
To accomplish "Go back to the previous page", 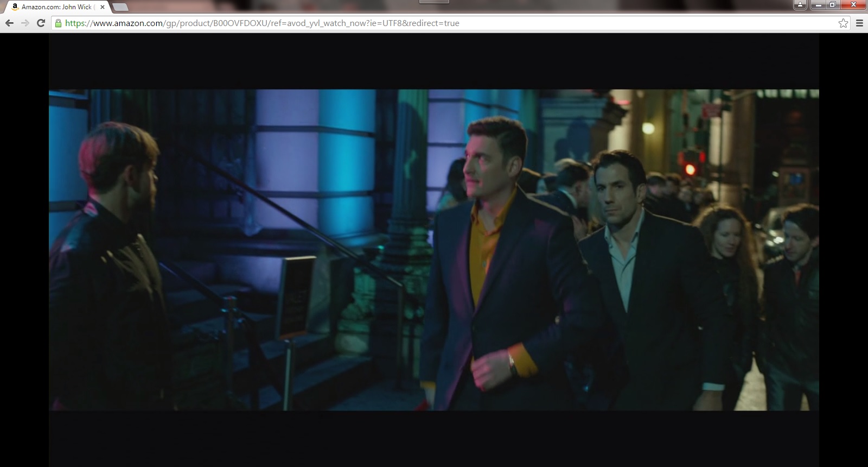I will tap(9, 23).
